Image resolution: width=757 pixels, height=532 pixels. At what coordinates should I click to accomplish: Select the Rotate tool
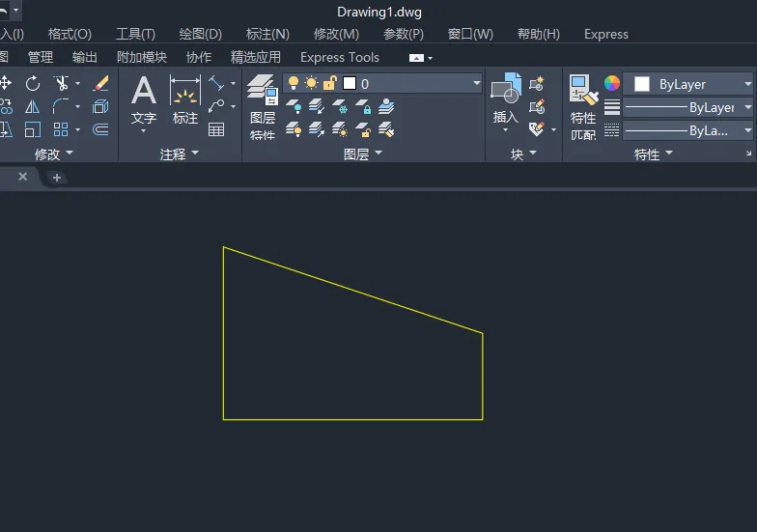tap(33, 83)
